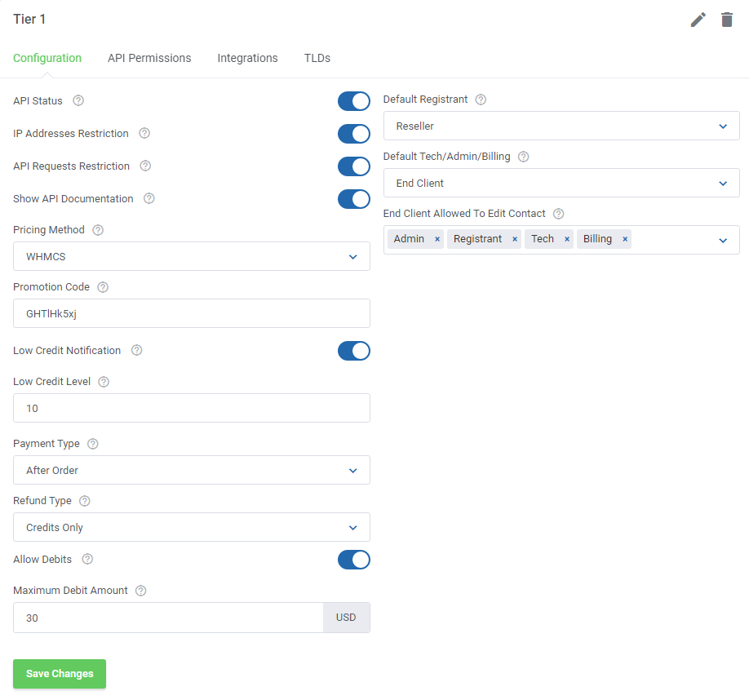Screen dimensions: 749x700
Task: Open help icon beside Promotion Code
Action: 103,287
